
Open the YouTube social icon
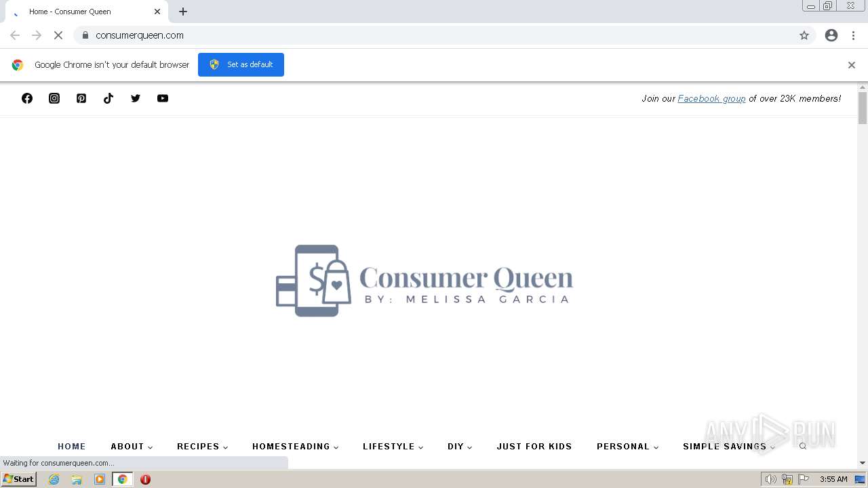coord(163,98)
